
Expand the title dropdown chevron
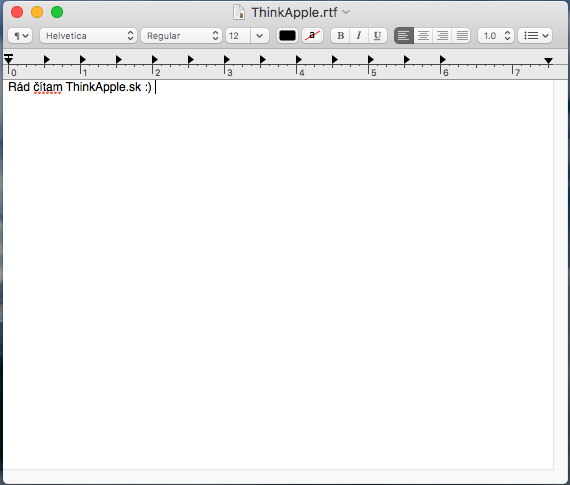[346, 12]
